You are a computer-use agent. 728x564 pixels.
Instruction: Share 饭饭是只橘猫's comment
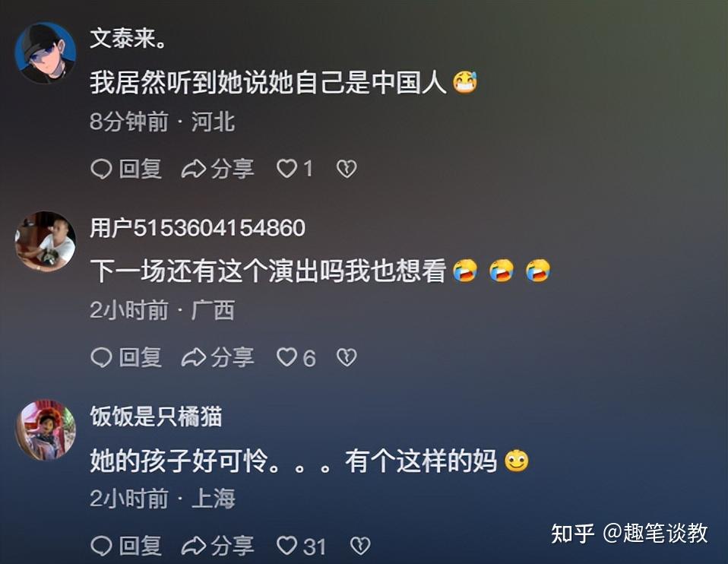[218, 546]
